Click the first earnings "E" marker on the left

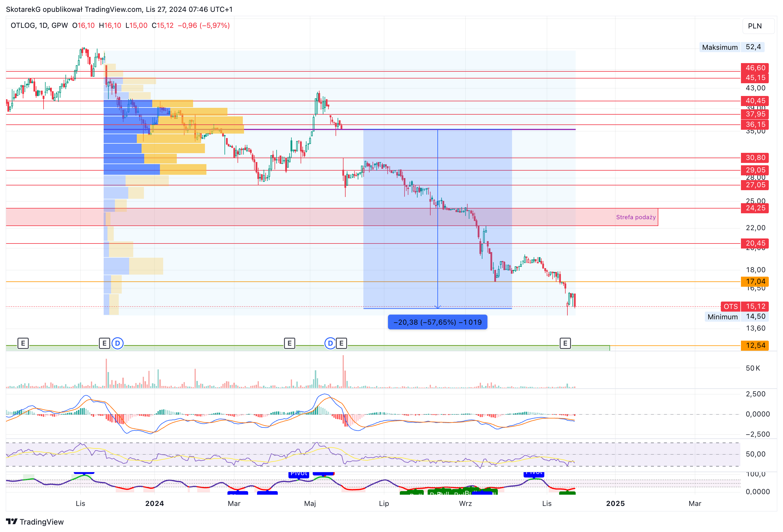[x=23, y=344]
